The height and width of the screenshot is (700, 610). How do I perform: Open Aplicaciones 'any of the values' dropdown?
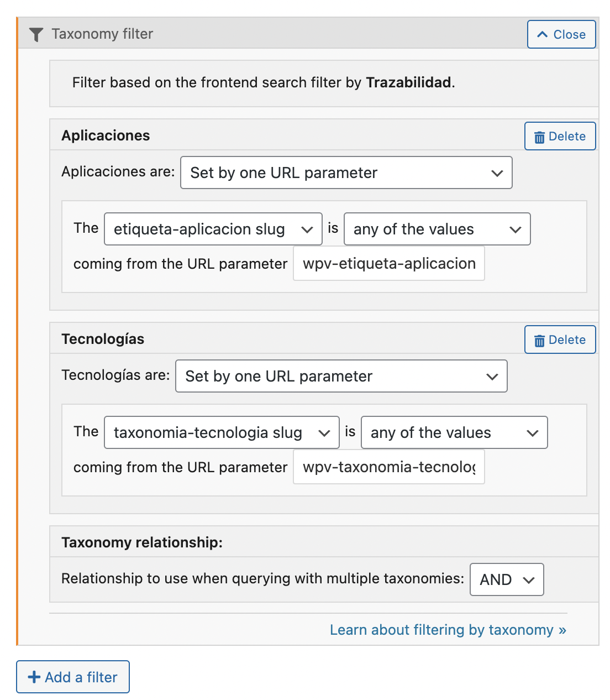pyautogui.click(x=437, y=229)
